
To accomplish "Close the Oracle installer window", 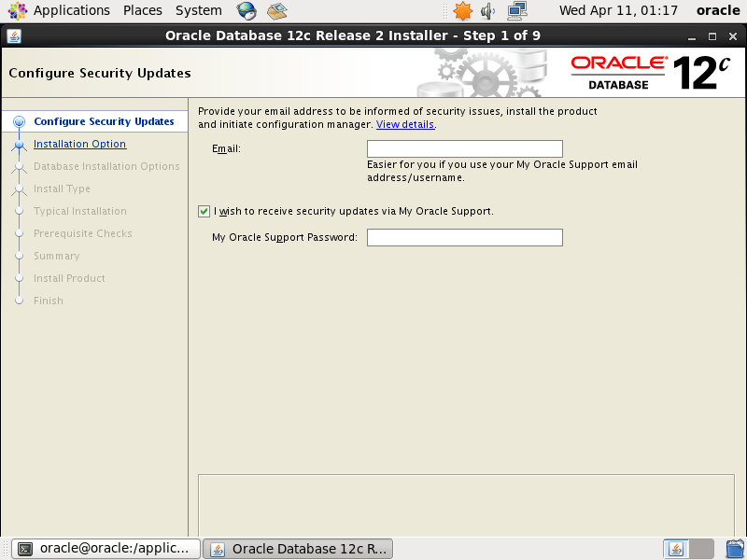I will pos(733,36).
